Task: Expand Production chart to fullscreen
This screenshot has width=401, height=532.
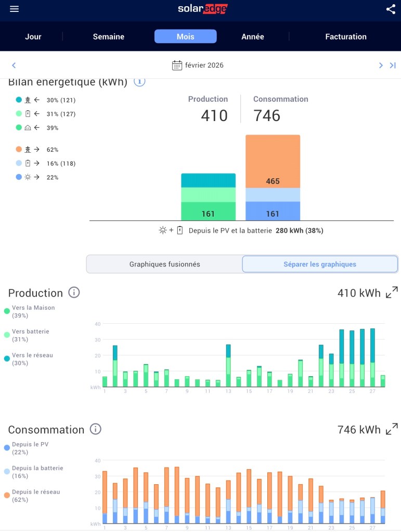Action: 392,292
